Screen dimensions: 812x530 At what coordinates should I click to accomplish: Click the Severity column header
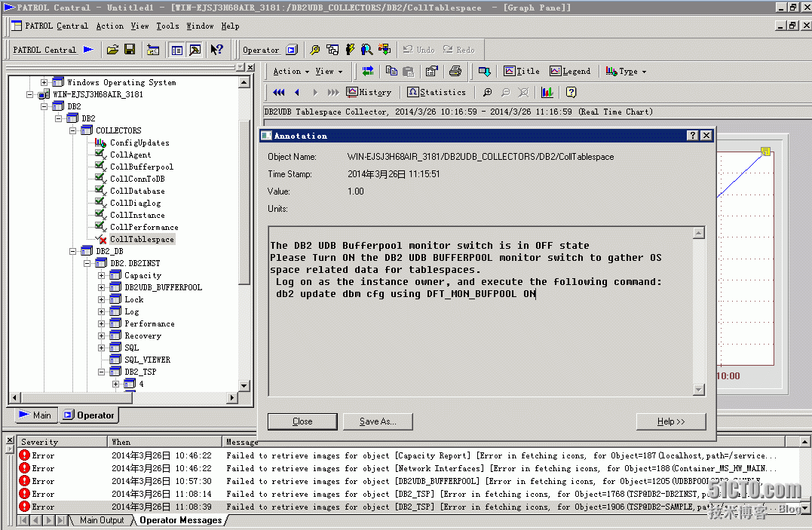point(62,441)
